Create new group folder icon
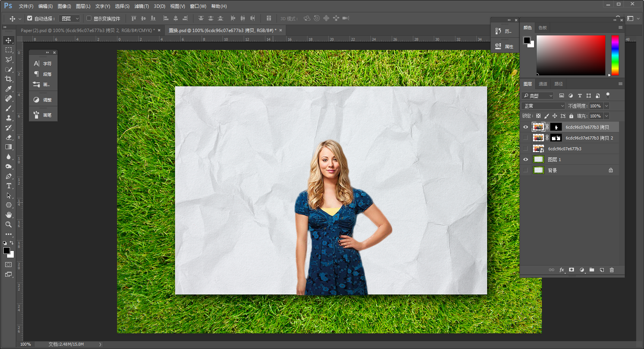This screenshot has width=644, height=349. click(x=592, y=270)
